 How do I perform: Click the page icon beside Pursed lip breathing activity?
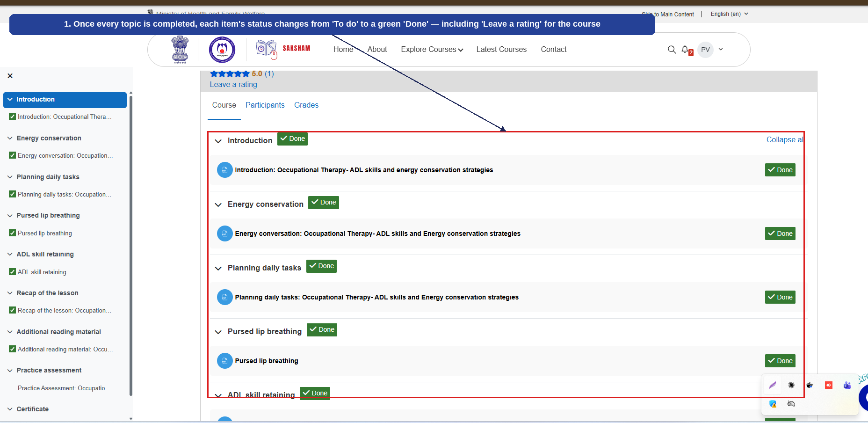click(x=225, y=361)
